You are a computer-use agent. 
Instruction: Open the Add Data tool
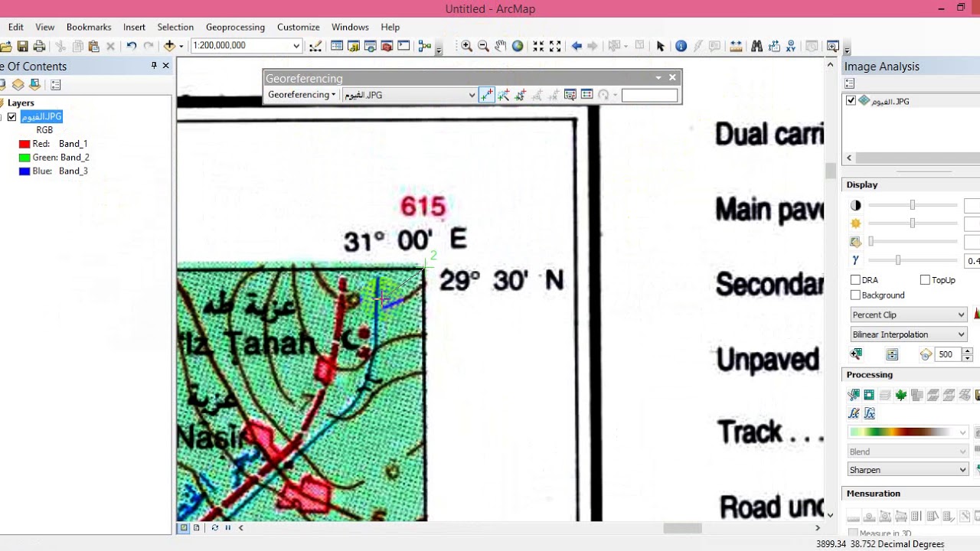pos(169,47)
